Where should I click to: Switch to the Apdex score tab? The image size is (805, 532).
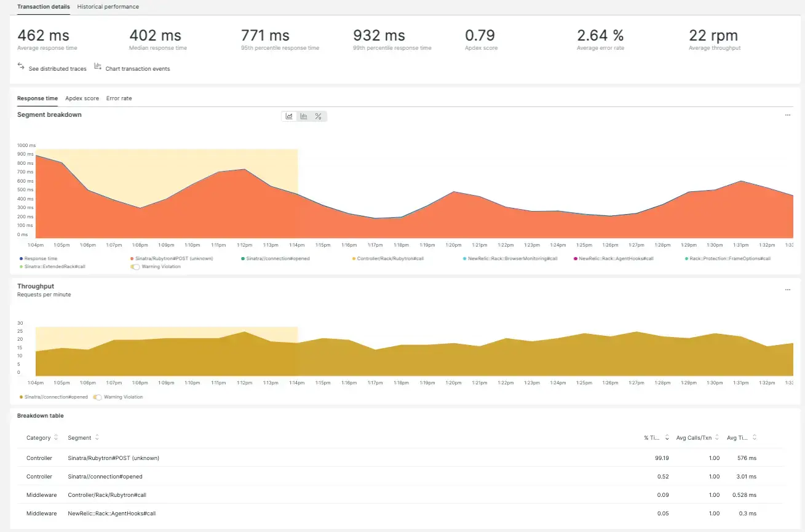(82, 98)
